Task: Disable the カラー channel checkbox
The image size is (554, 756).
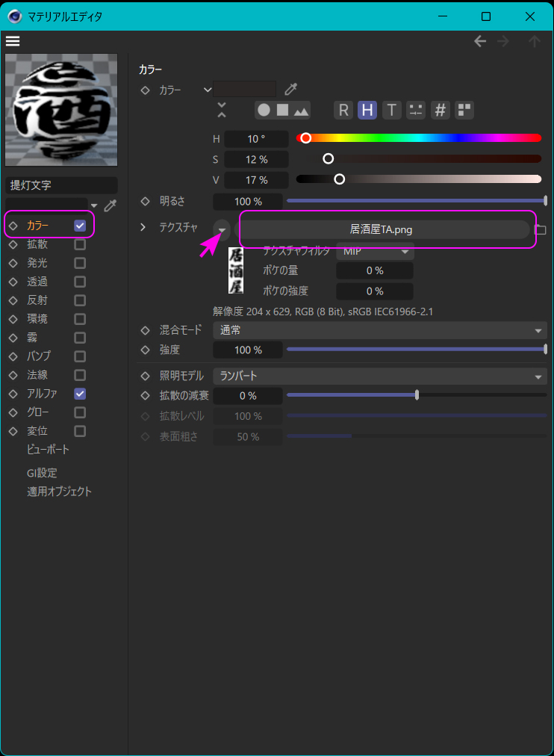Action: point(80,226)
